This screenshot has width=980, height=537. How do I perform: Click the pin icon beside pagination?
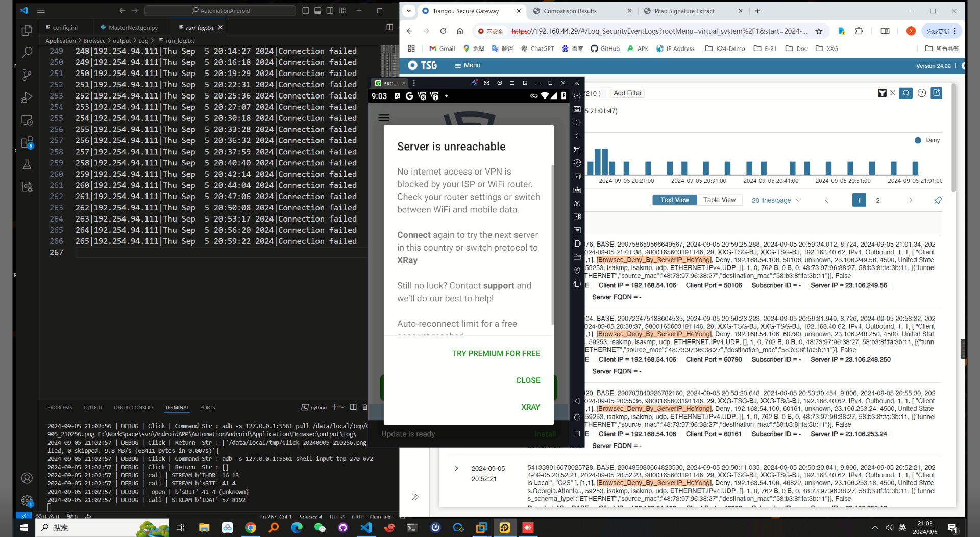point(938,200)
